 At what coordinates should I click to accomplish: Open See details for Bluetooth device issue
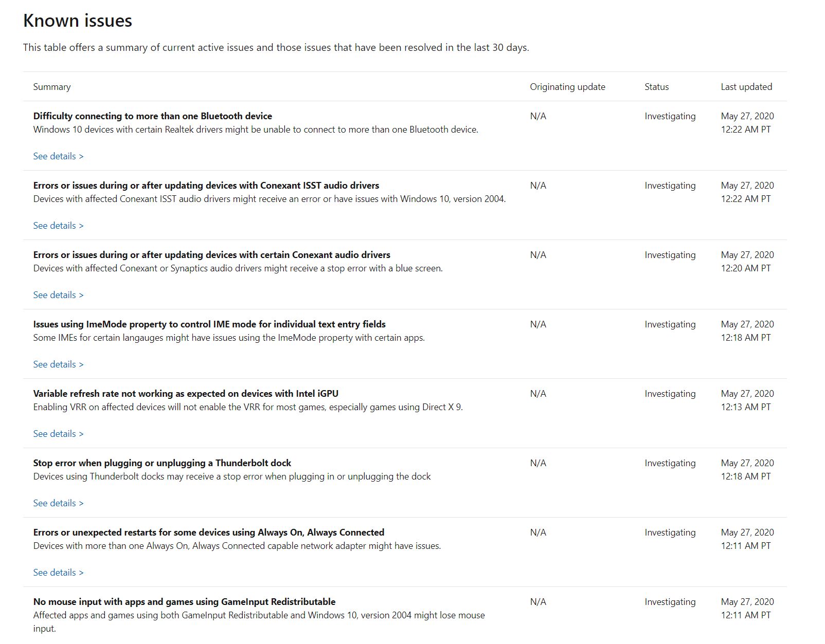(x=58, y=156)
